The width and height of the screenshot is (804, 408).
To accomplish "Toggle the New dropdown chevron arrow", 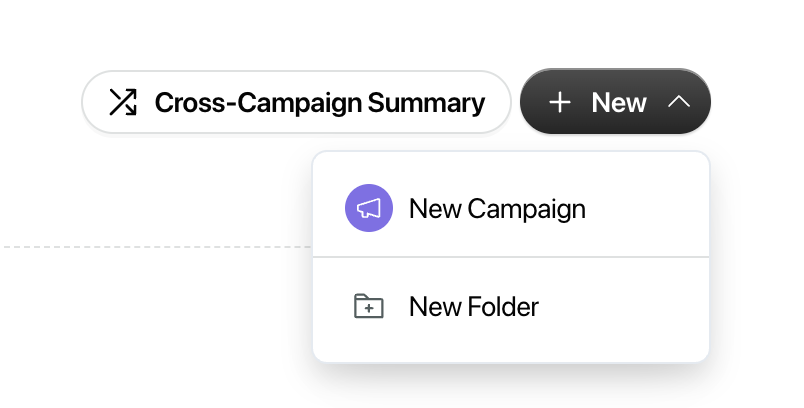I will tap(679, 102).
